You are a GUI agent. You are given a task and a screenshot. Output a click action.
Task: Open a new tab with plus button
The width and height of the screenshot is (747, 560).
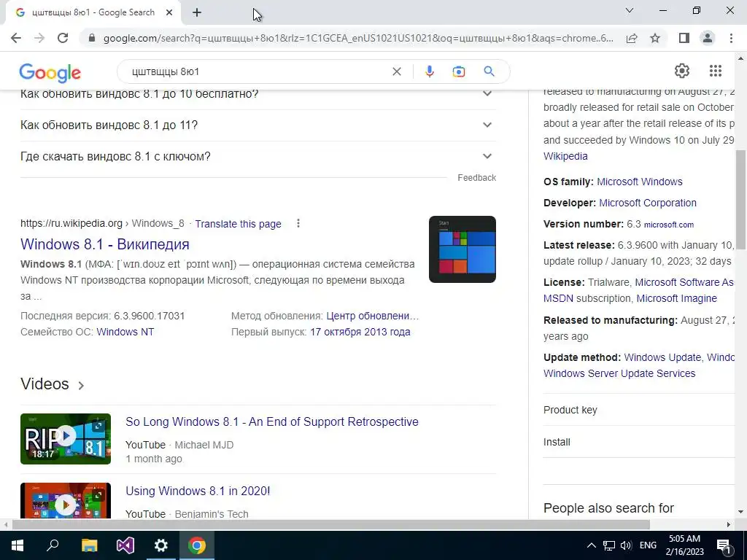[x=197, y=13]
